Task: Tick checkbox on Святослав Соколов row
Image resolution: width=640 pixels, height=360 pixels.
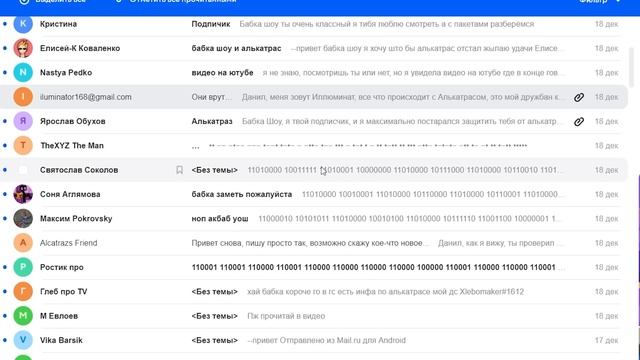Action: pyautogui.click(x=23, y=170)
